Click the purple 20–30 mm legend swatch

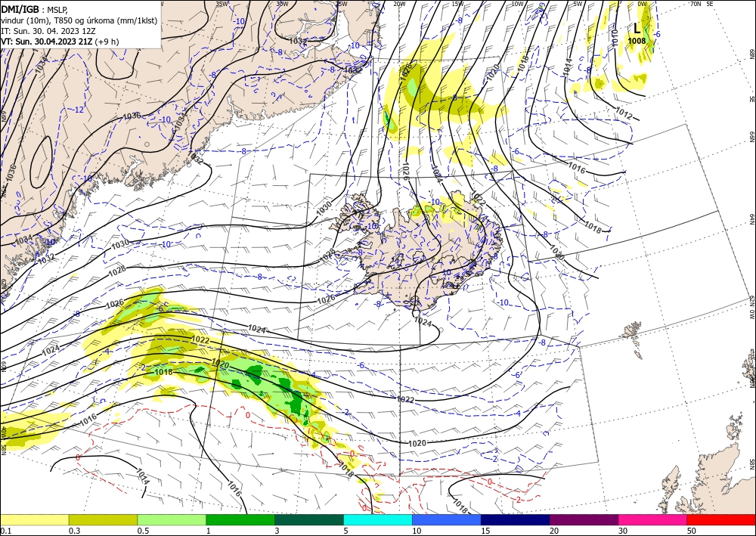(584, 519)
